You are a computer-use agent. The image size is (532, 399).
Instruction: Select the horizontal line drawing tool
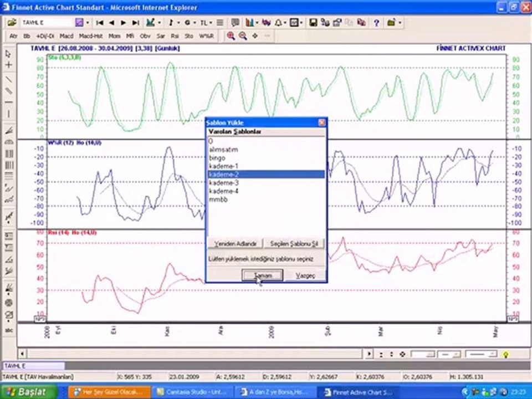pos(8,102)
